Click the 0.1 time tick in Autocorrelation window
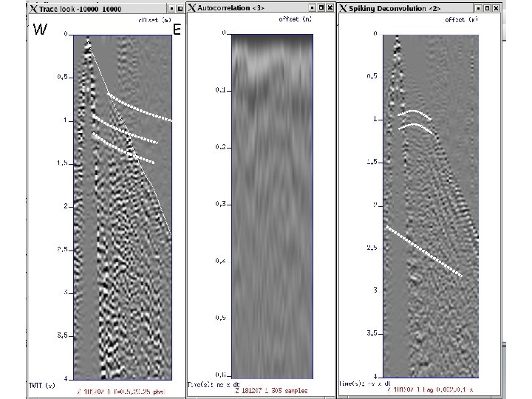This screenshot has width=532, height=399. pos(220,90)
